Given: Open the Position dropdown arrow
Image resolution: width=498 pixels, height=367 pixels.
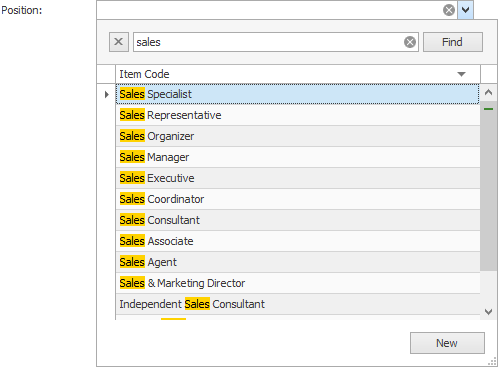Looking at the screenshot, I should coord(465,10).
